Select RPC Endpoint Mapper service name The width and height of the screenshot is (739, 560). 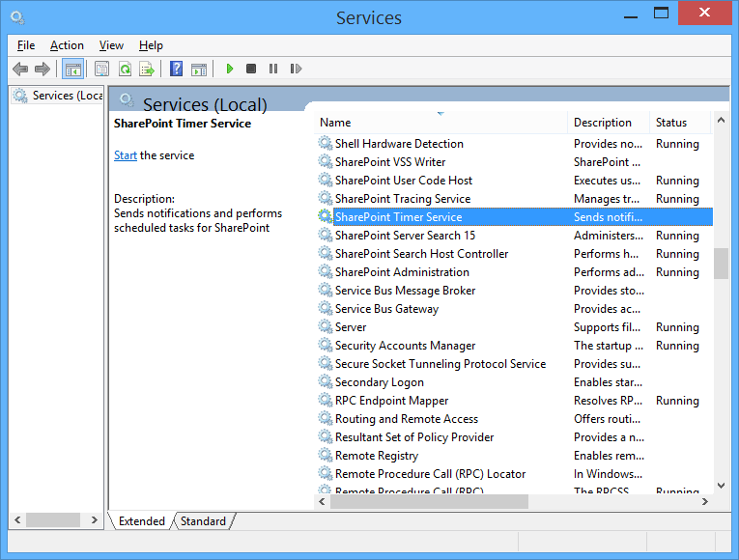[x=391, y=401]
